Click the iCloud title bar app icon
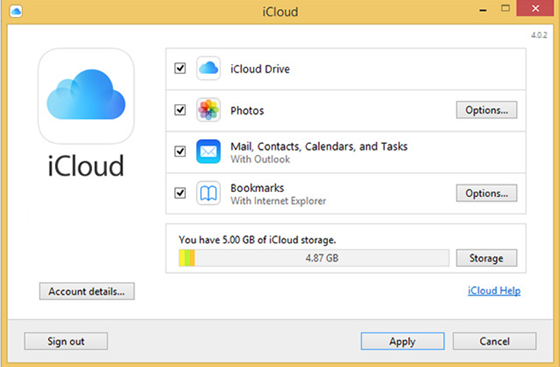 tap(16, 11)
